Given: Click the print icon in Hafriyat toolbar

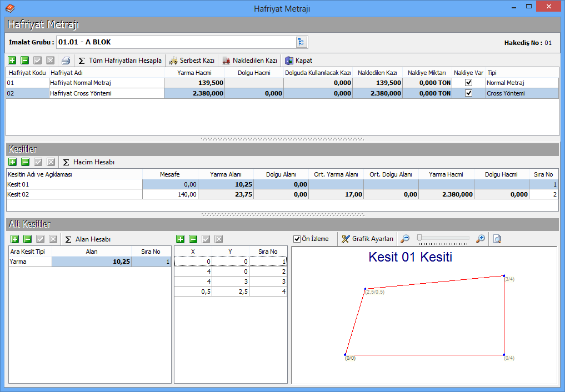Looking at the screenshot, I should pos(66,61).
